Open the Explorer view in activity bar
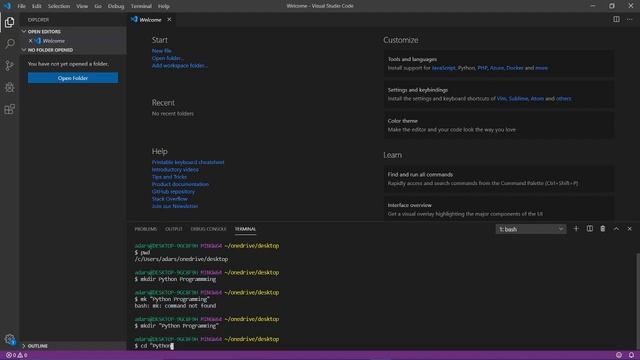Image resolution: width=640 pixels, height=360 pixels. pos(9,22)
